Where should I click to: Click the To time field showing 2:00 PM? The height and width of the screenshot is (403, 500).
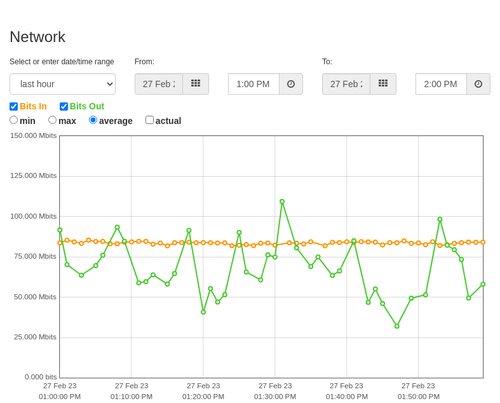(x=441, y=84)
